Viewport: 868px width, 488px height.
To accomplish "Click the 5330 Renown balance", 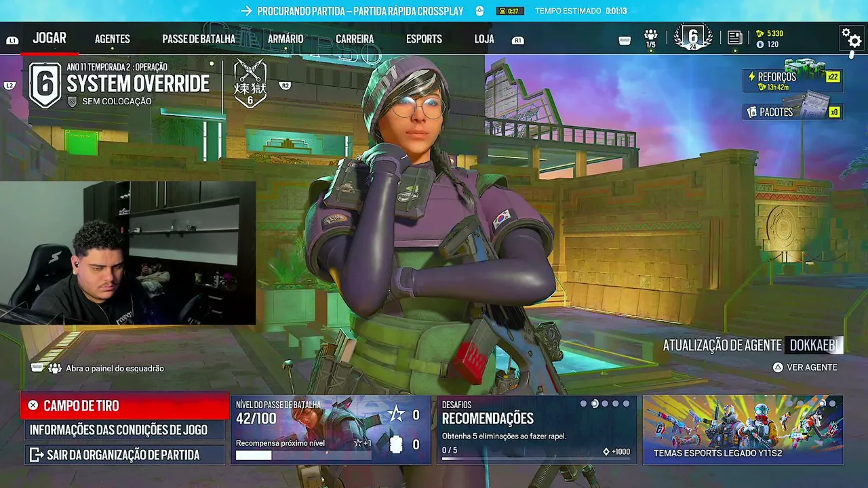I will [x=775, y=33].
